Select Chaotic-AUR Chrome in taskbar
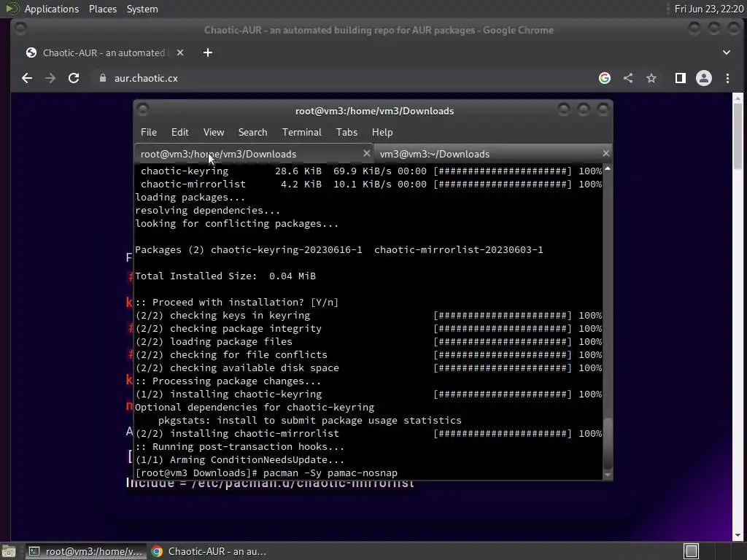Image resolution: width=747 pixels, height=560 pixels. point(208,551)
